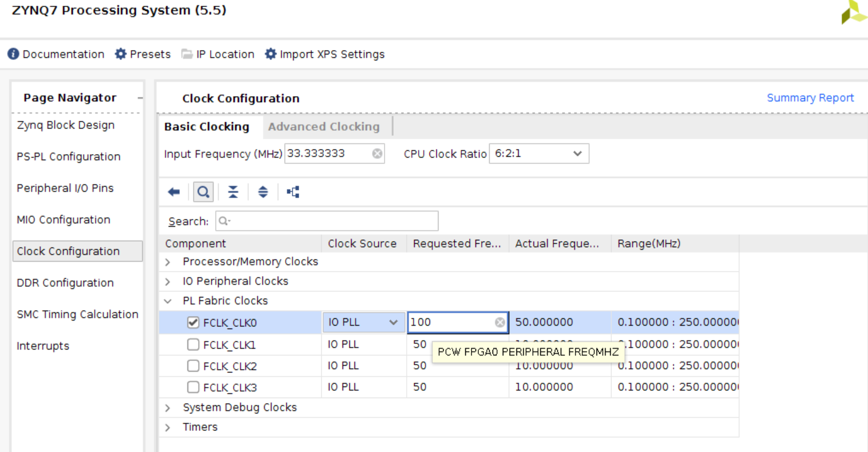The image size is (868, 452).
Task: Open the Documentation info icon
Action: 14,54
